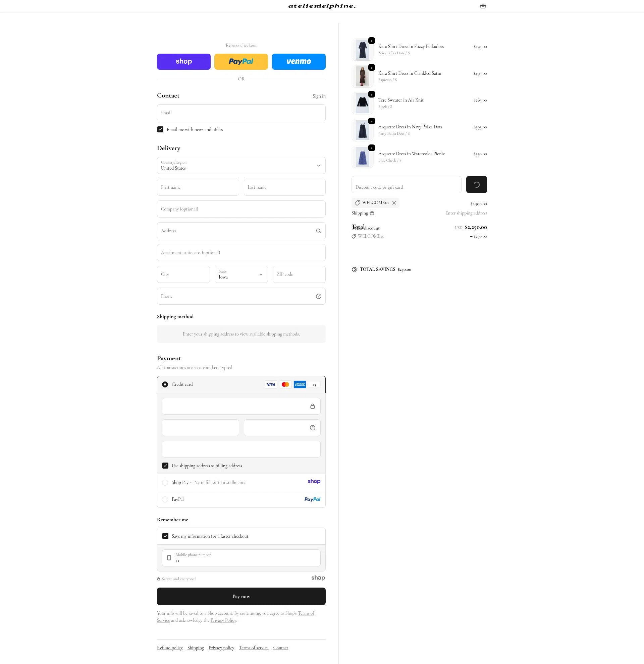
Task: Click the security code help icon
Action: [313, 428]
